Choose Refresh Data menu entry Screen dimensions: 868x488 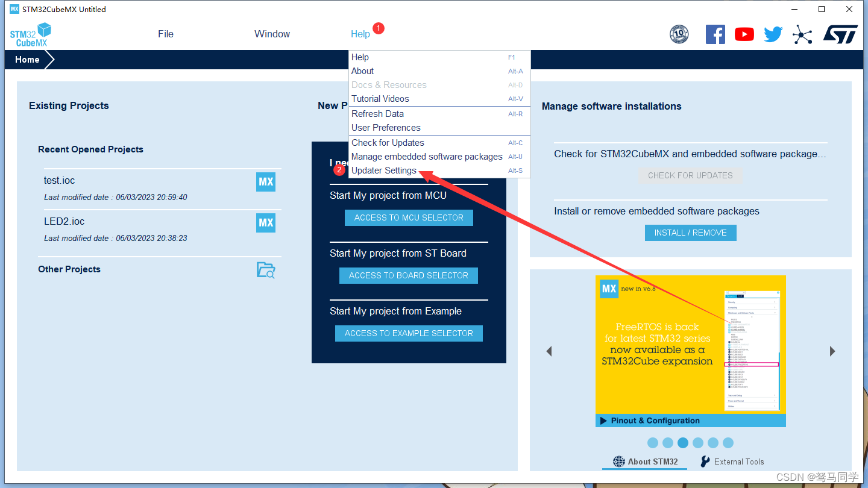[439, 114]
